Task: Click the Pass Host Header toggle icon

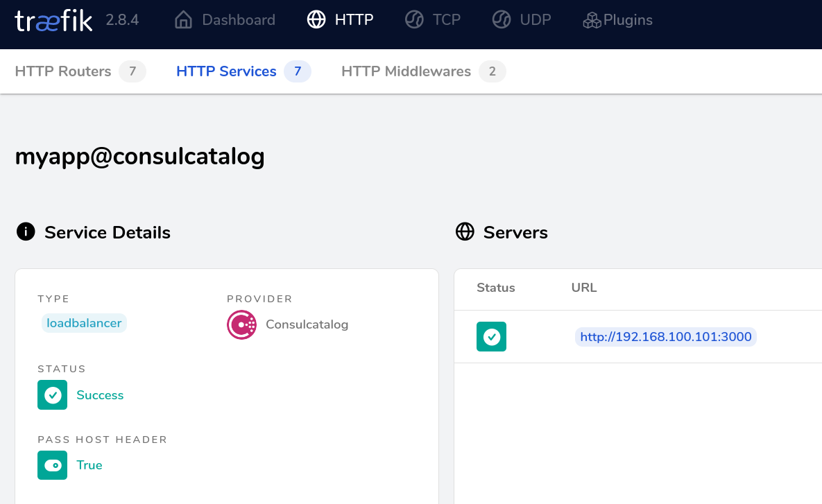Action: coord(53,465)
